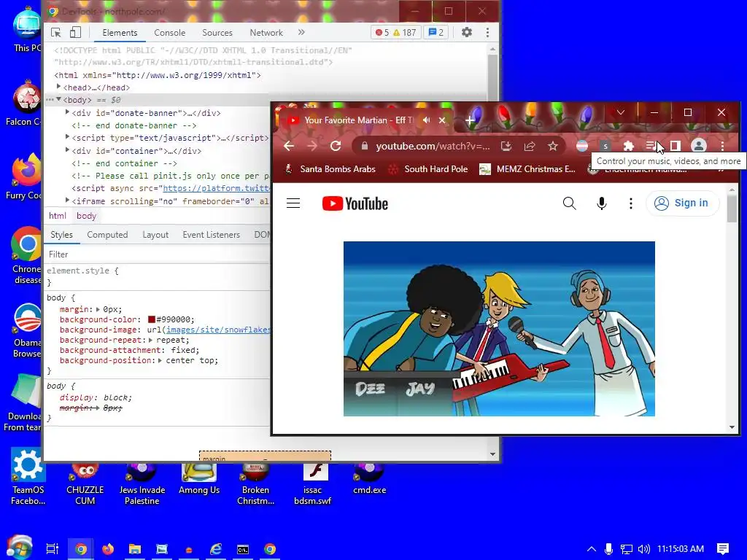Switch to the Elements tab
Image resolution: width=747 pixels, height=560 pixels.
point(120,32)
